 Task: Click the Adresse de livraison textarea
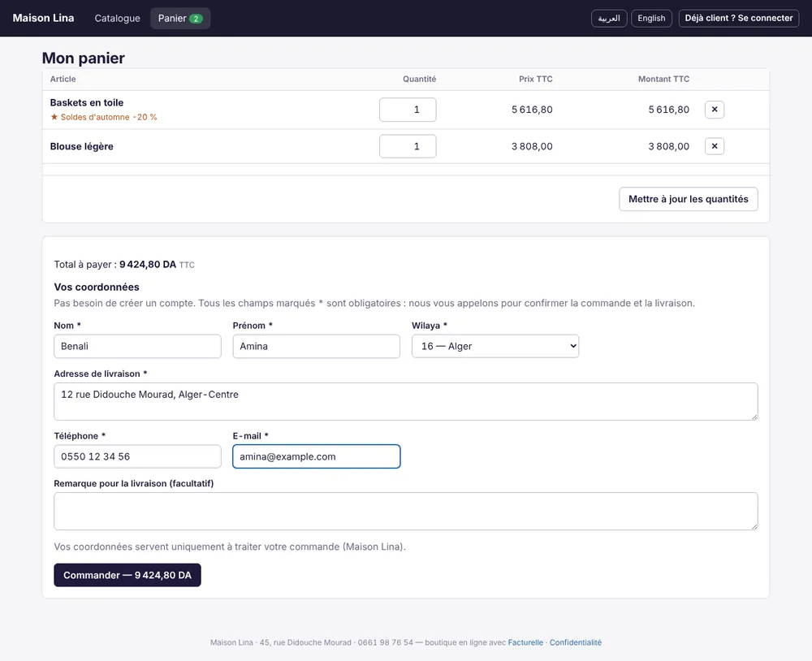tap(406, 401)
